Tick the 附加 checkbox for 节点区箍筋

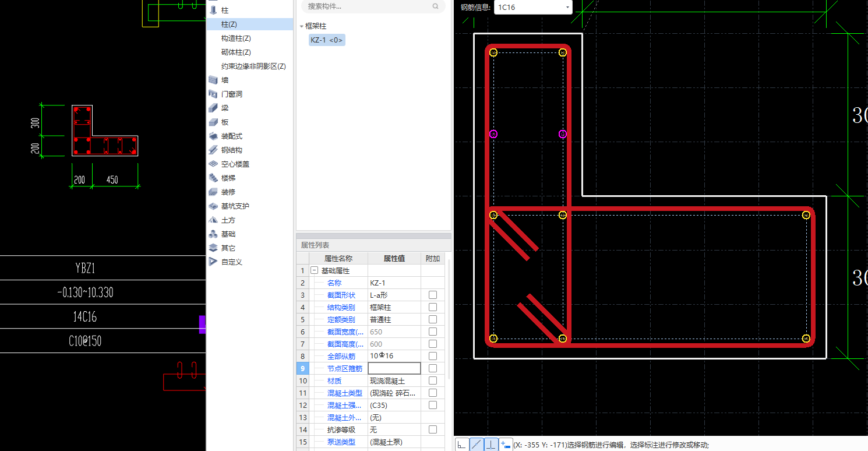click(x=433, y=368)
